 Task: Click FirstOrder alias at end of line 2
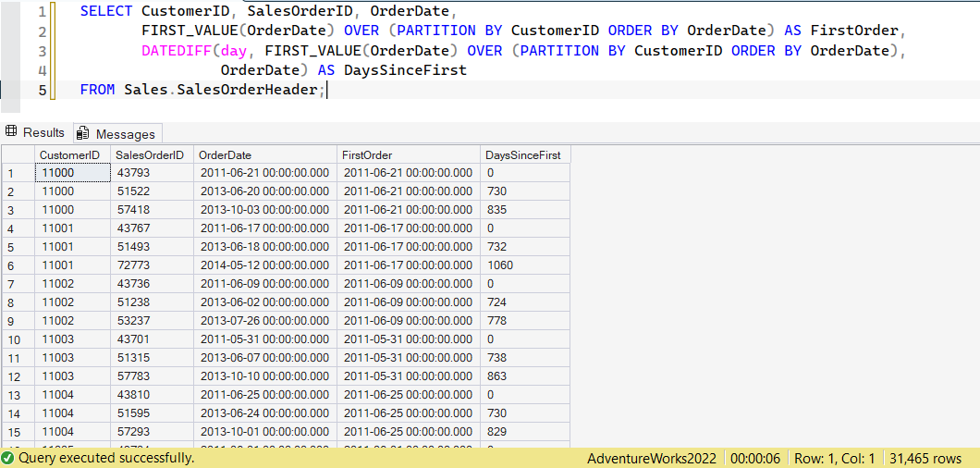coord(853,31)
